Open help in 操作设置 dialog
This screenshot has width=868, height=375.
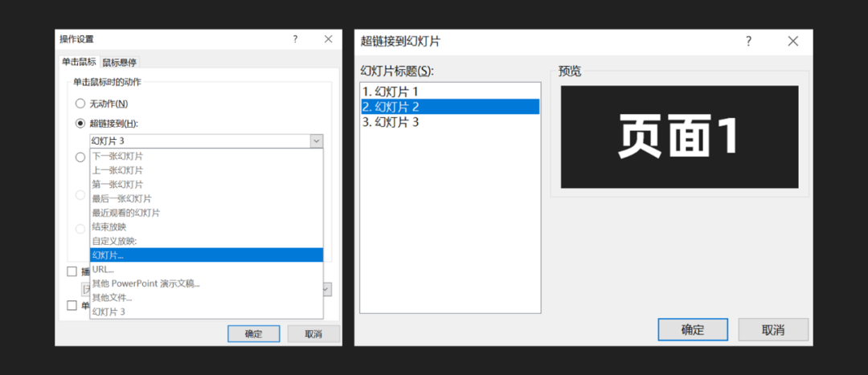(295, 39)
